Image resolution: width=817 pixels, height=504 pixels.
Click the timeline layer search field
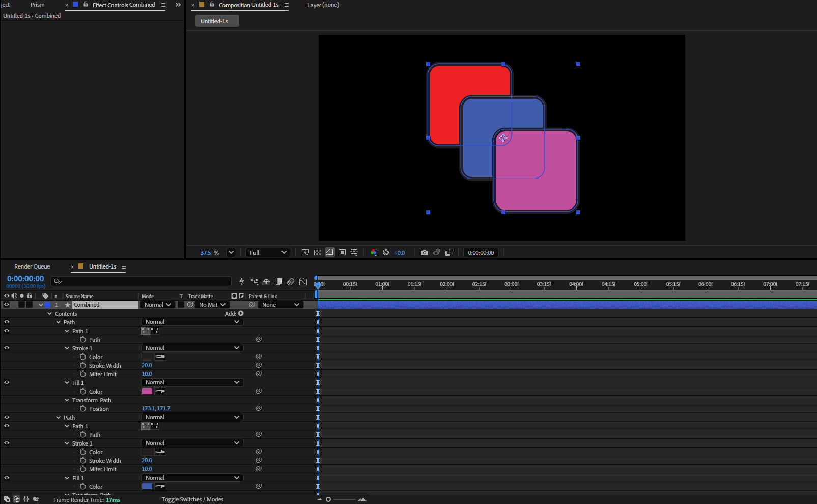pos(142,281)
